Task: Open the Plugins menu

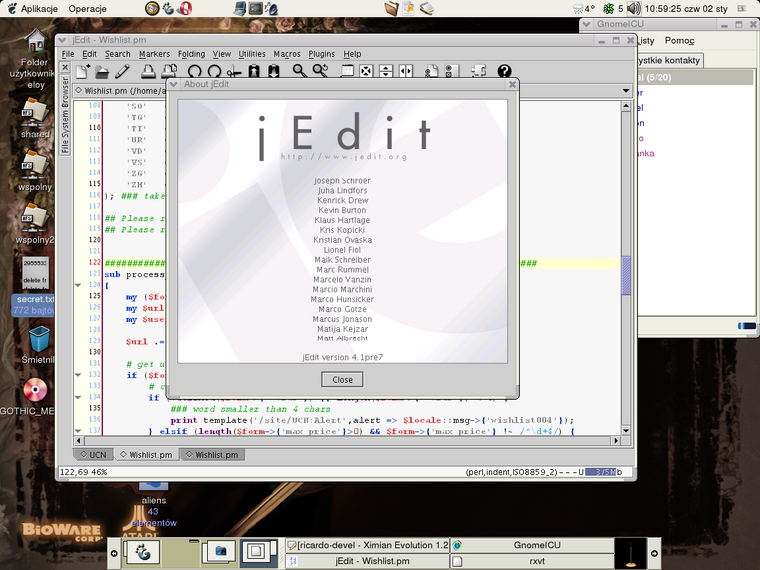Action: tap(321, 54)
